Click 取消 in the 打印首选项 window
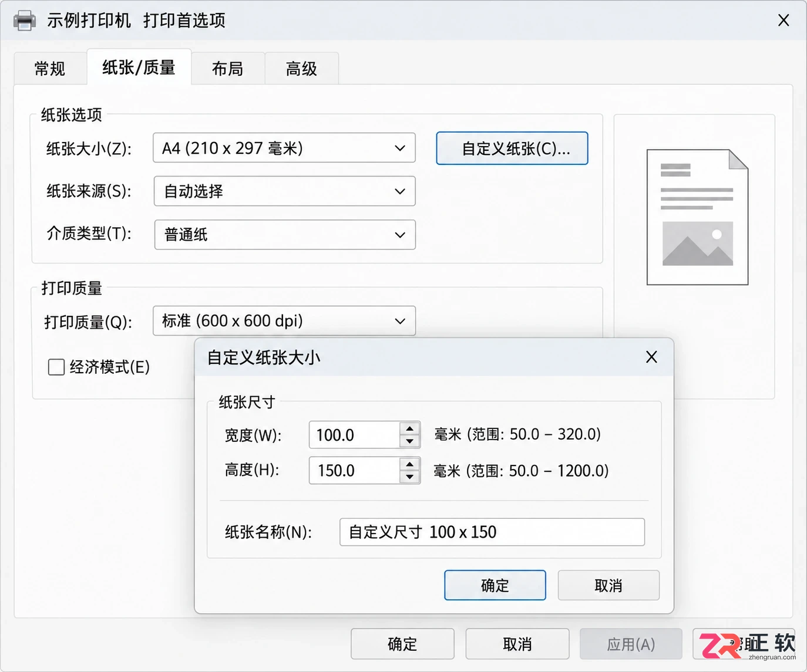The height and width of the screenshot is (672, 807). click(x=517, y=644)
